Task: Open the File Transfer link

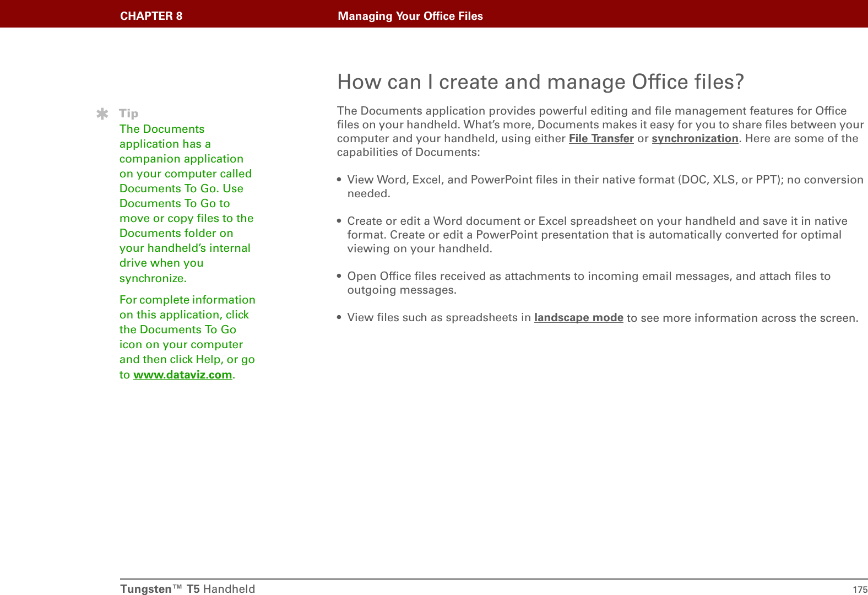Action: click(x=601, y=139)
